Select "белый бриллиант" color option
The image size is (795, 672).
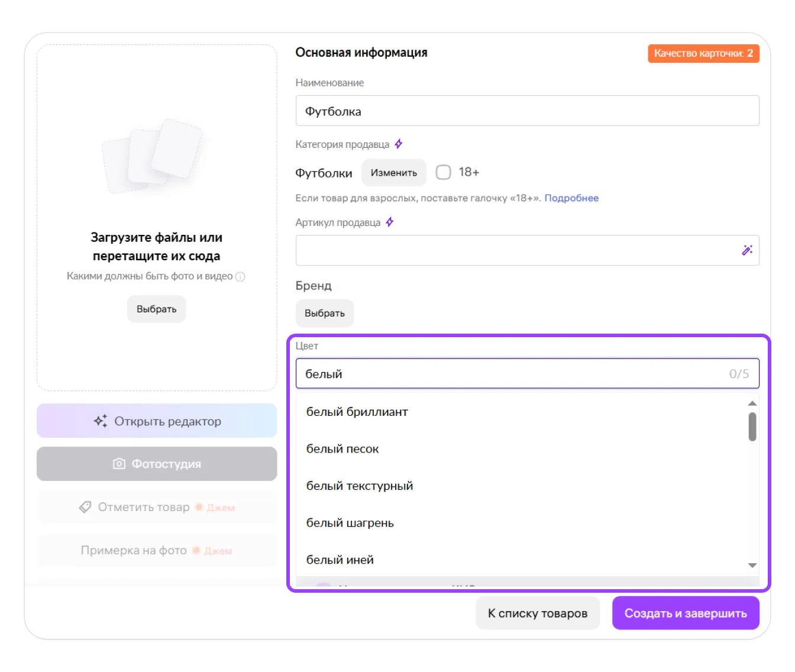tap(357, 412)
